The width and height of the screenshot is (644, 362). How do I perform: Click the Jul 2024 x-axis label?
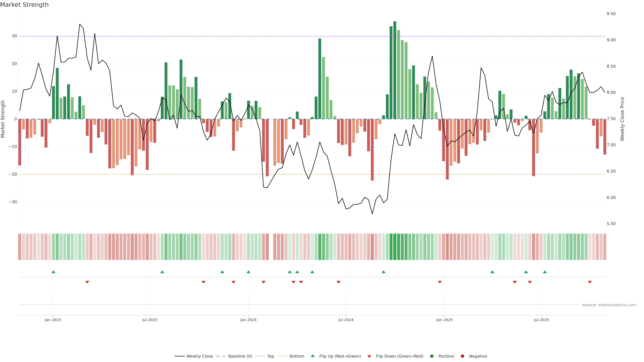(x=346, y=320)
